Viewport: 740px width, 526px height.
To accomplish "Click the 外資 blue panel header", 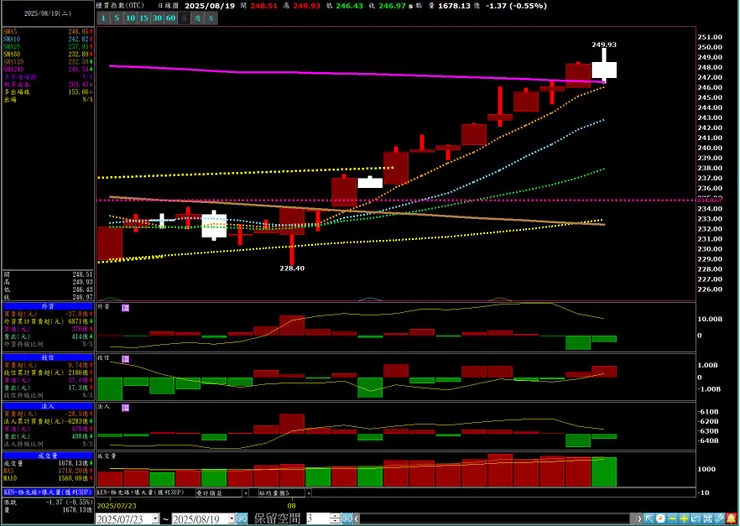I will (x=48, y=306).
